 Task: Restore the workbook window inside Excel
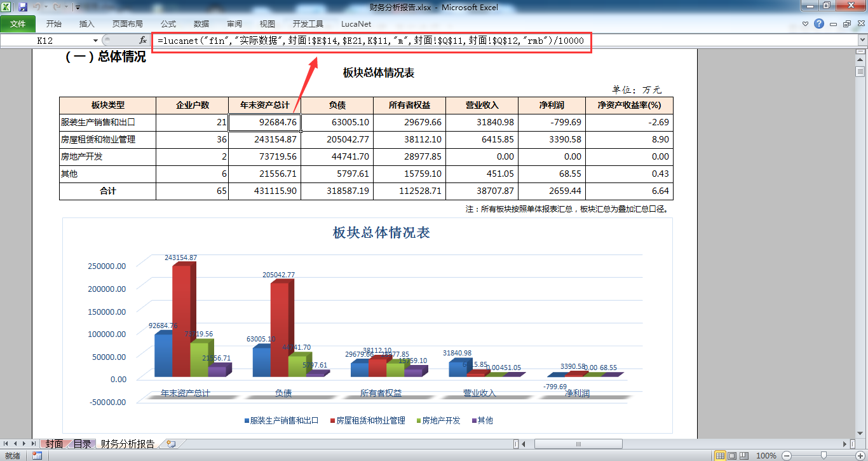847,24
